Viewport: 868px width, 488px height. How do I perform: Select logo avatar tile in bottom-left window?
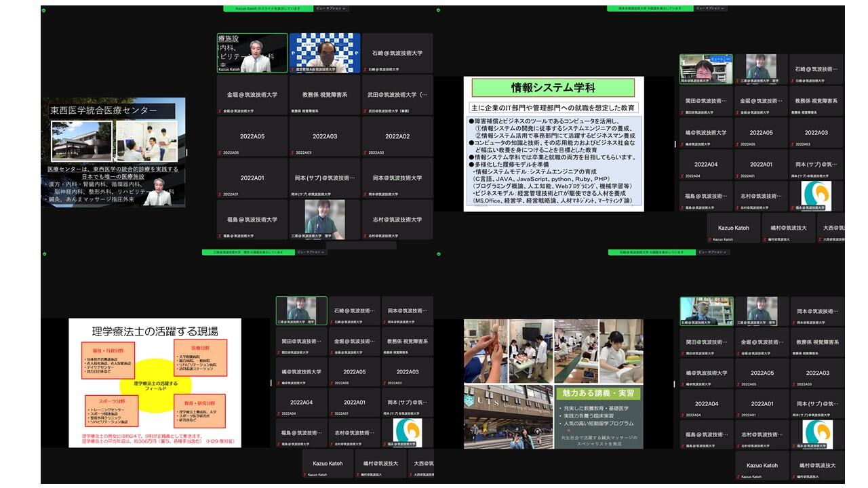tap(407, 432)
